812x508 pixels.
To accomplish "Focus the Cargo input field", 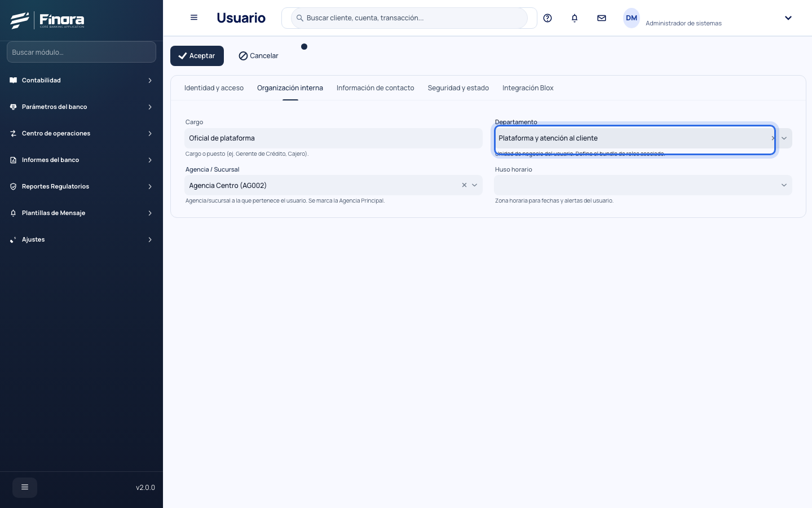I will point(333,138).
